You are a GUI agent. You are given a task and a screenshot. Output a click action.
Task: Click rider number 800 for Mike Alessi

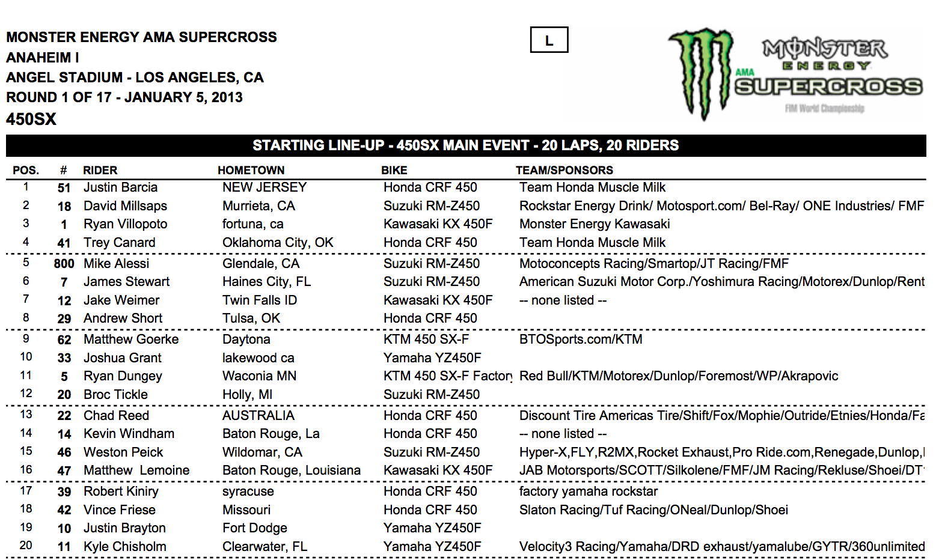[x=64, y=264]
